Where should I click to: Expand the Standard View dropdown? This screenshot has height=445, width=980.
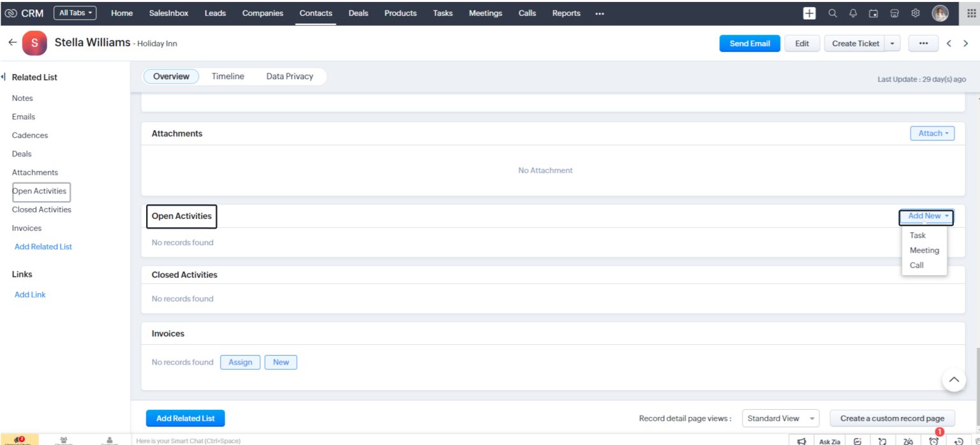point(780,418)
